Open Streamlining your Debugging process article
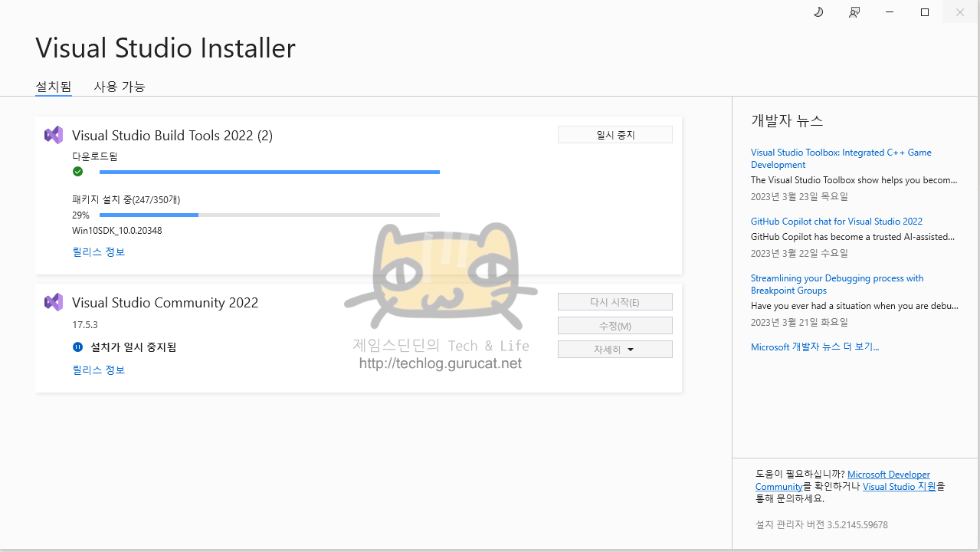 [837, 284]
